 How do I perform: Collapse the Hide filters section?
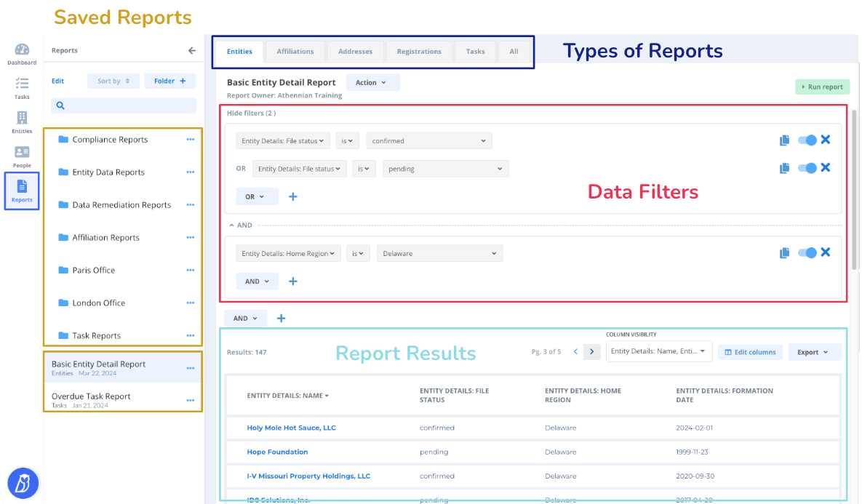(251, 113)
